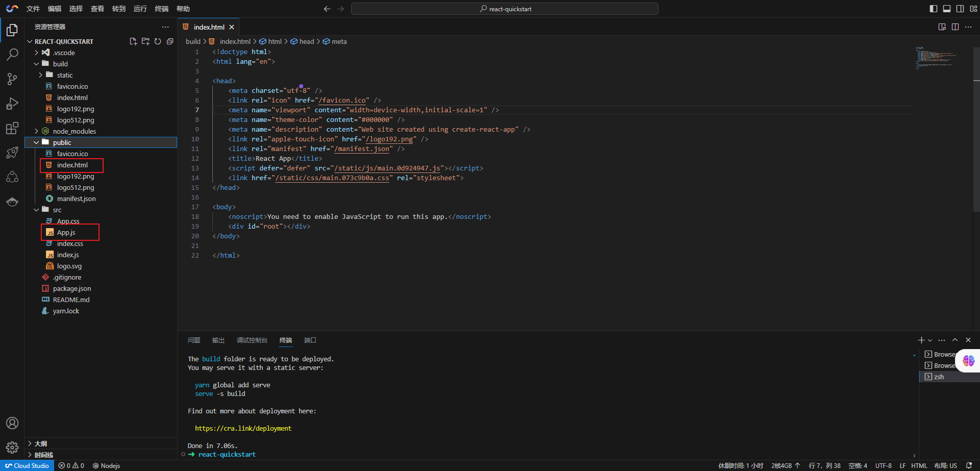Click the New File icon in explorer

pos(133,41)
